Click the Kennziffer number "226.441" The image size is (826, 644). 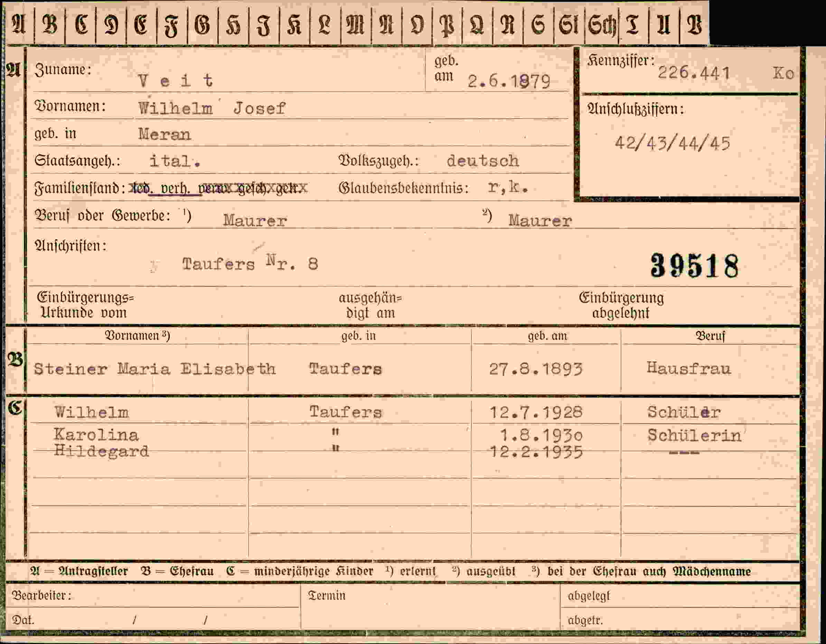(x=694, y=73)
